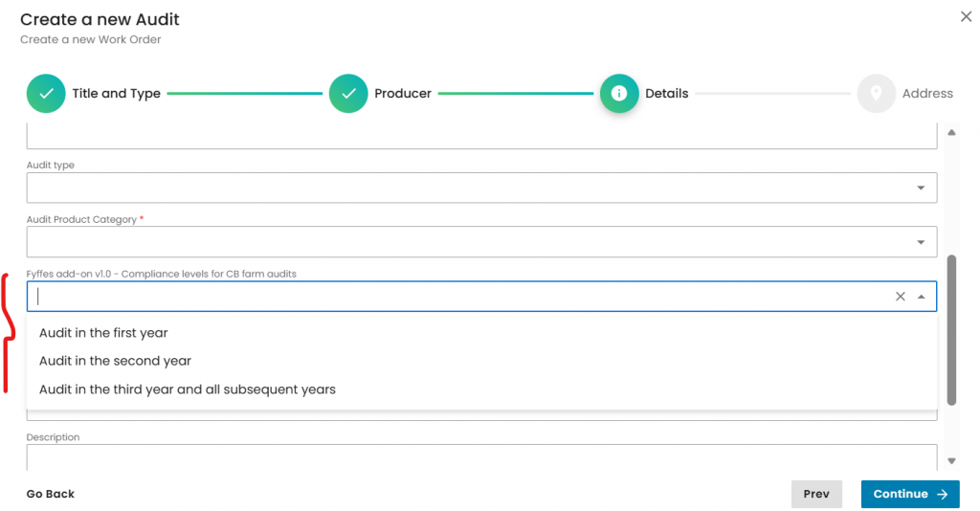Screen dimensions: 980x511
Task: Click into the Fyffes add-on search input
Action: click(459, 297)
